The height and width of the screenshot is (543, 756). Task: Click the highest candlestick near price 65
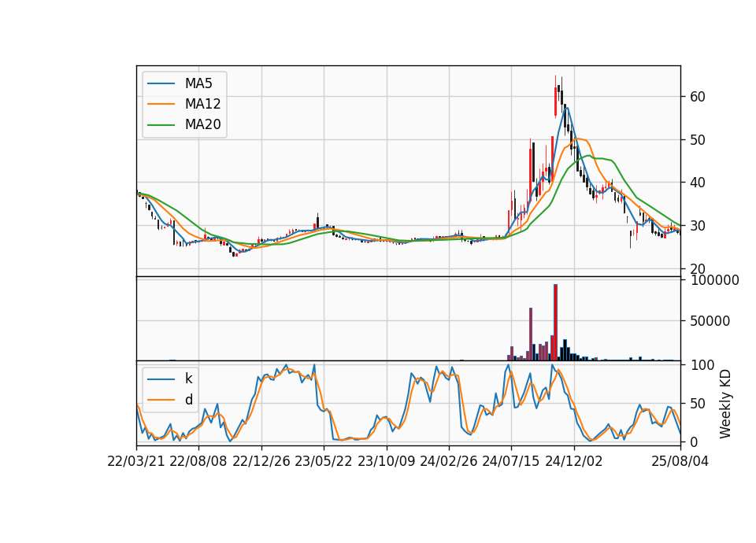coord(555,96)
